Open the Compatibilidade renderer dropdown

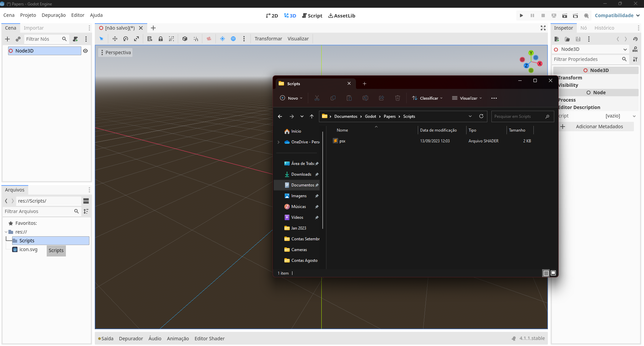(x=617, y=15)
